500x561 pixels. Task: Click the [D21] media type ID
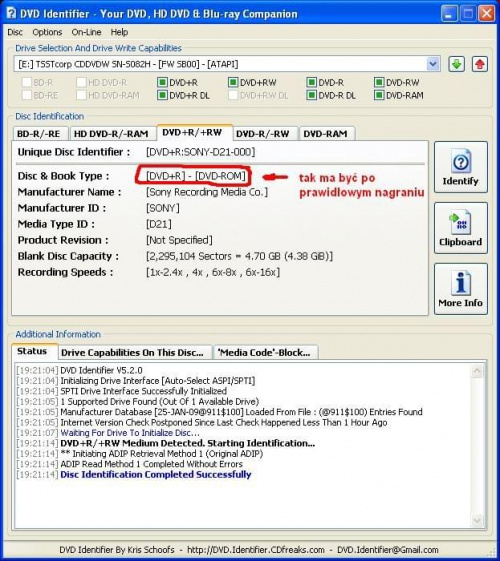click(x=159, y=224)
